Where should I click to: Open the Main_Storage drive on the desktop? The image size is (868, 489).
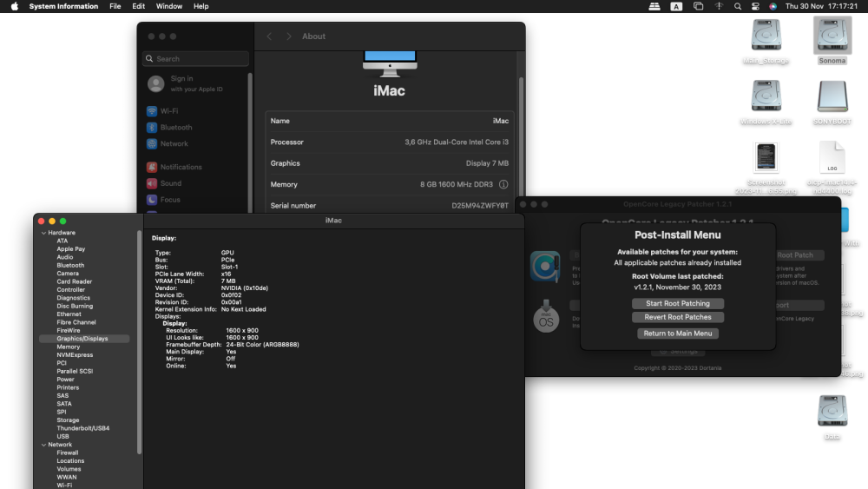coord(766,36)
